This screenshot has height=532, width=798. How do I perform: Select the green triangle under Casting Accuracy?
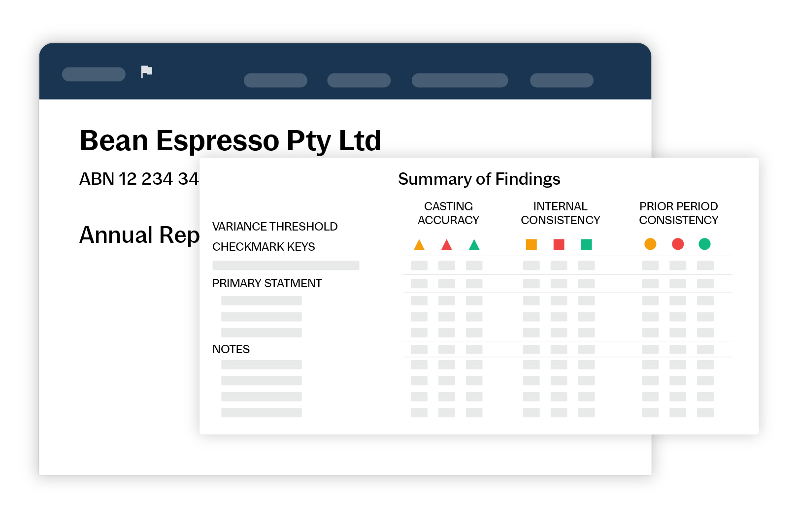(474, 244)
